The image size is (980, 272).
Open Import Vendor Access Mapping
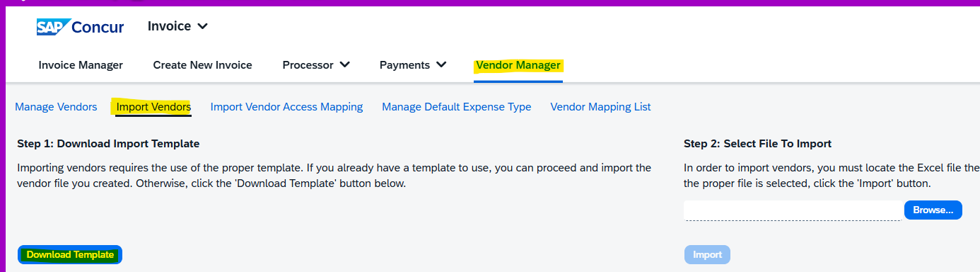tap(286, 107)
